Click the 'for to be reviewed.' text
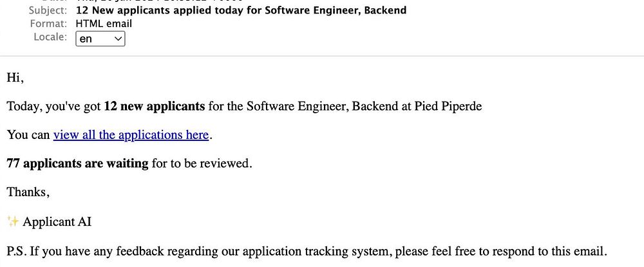The height and width of the screenshot is (267, 644). [x=202, y=163]
